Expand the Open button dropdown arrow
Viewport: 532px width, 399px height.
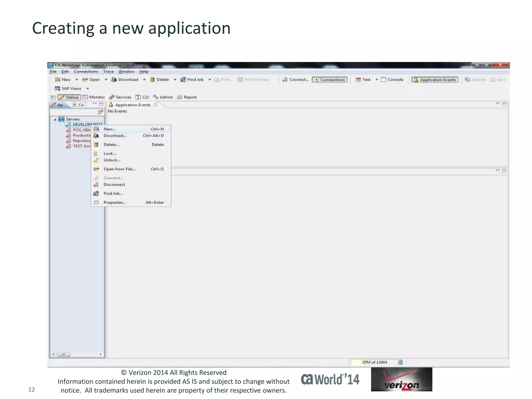[106, 80]
